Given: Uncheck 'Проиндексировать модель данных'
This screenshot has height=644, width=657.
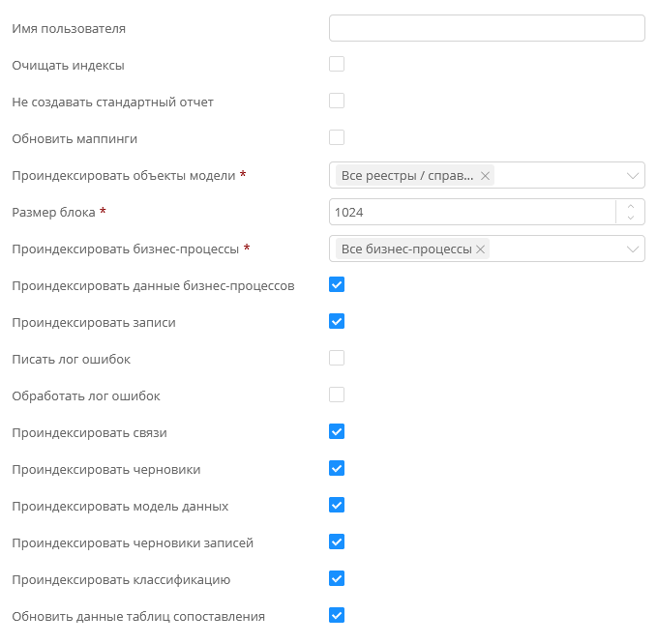Looking at the screenshot, I should 337,505.
